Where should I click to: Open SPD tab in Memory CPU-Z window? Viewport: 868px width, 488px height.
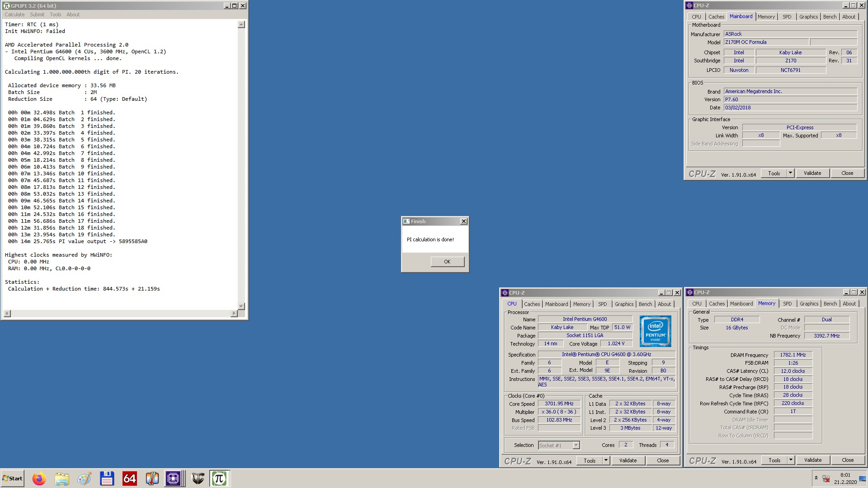point(788,304)
